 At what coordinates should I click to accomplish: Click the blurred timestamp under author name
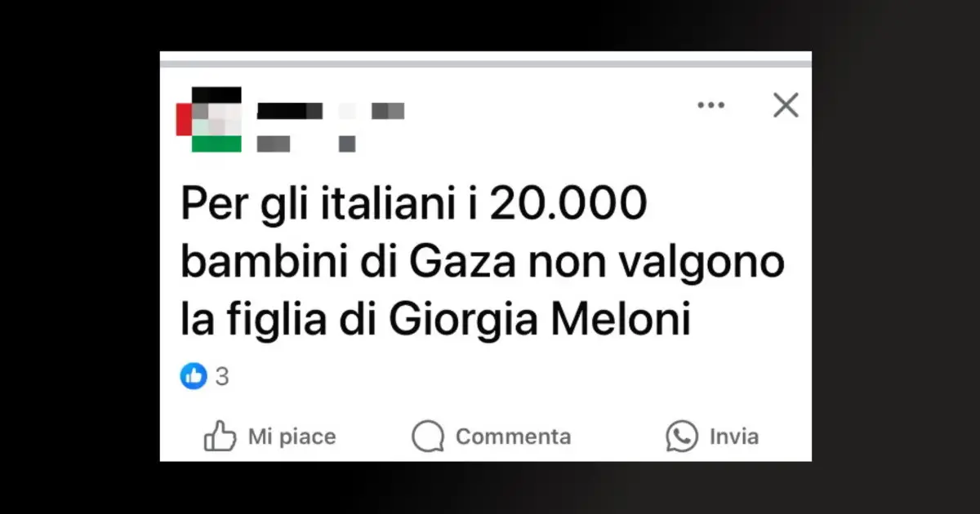point(274,144)
